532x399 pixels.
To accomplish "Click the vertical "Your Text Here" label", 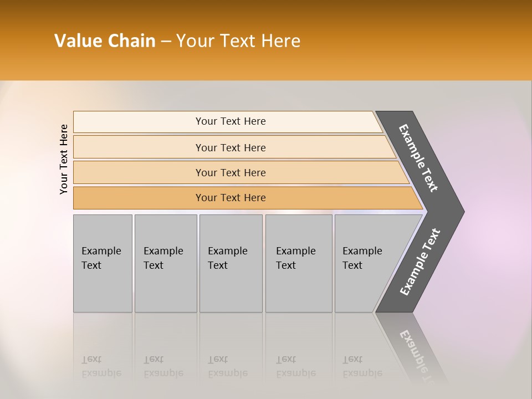I will point(64,159).
